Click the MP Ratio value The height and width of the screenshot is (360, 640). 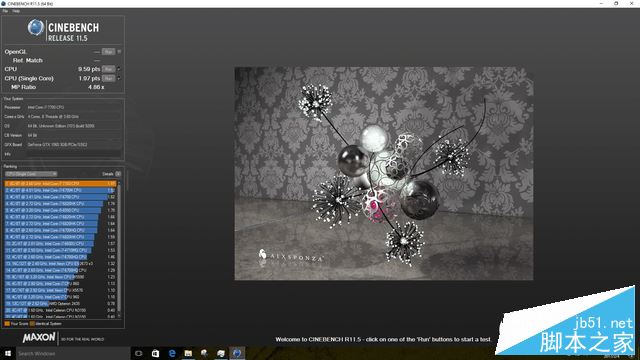coord(96,87)
